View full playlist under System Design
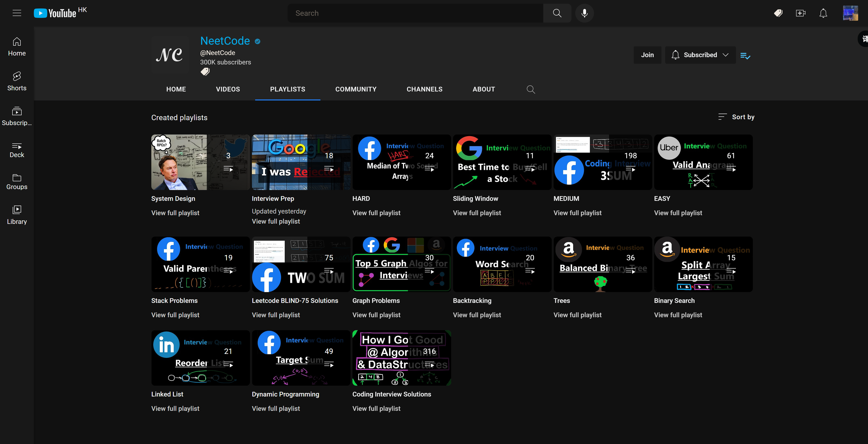This screenshot has width=868, height=444. [175, 213]
